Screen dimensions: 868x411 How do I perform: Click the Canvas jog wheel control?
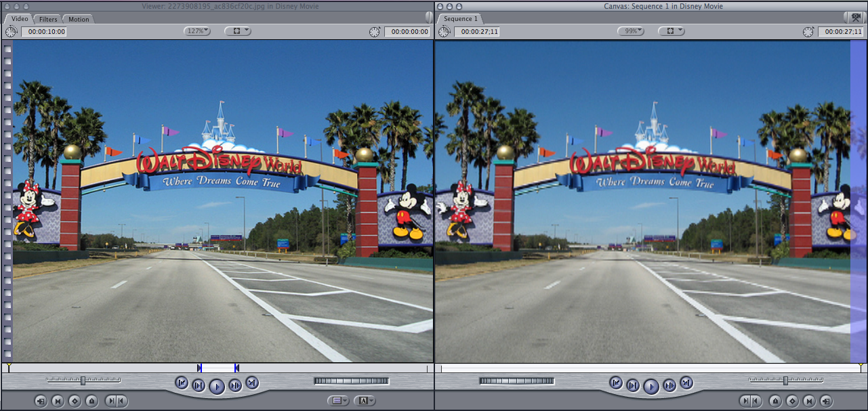[x=516, y=381]
